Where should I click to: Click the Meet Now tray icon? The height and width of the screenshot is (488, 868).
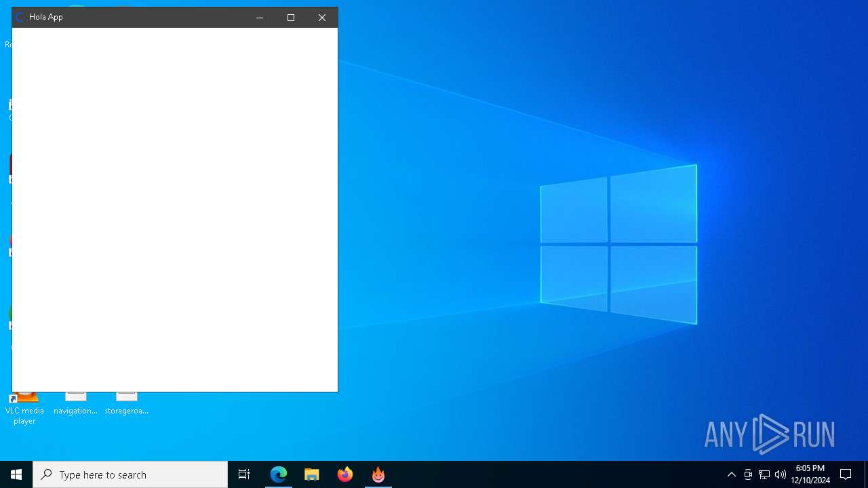(x=748, y=474)
